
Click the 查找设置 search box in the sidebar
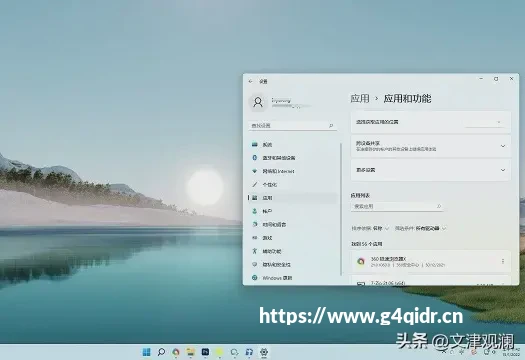point(293,126)
